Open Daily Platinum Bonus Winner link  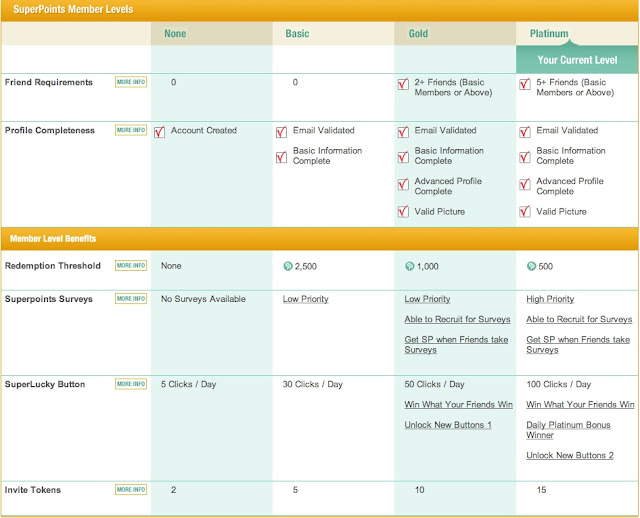click(x=568, y=430)
